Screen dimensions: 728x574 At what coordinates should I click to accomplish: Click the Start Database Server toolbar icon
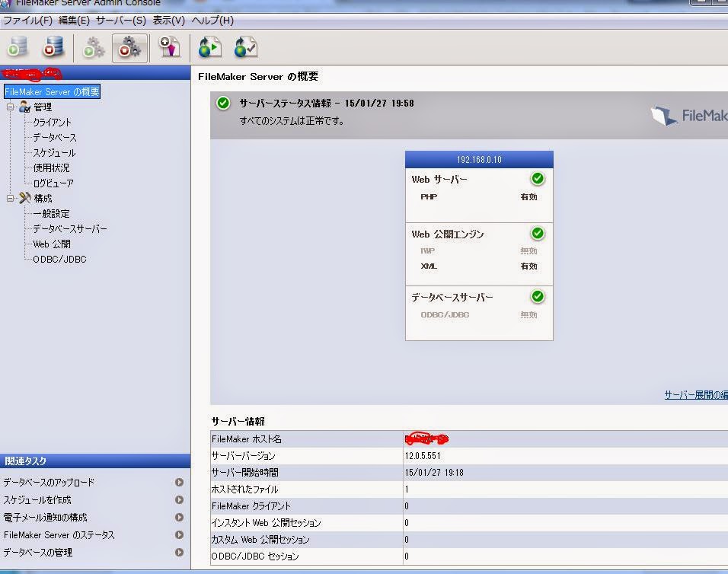[18, 47]
